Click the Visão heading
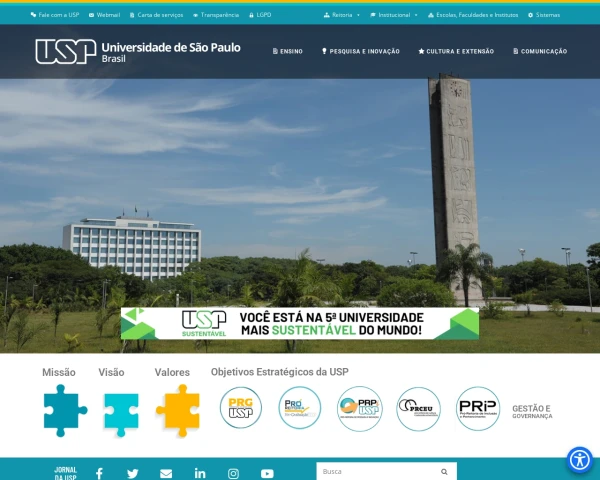This screenshot has height=480, width=600. click(x=111, y=372)
